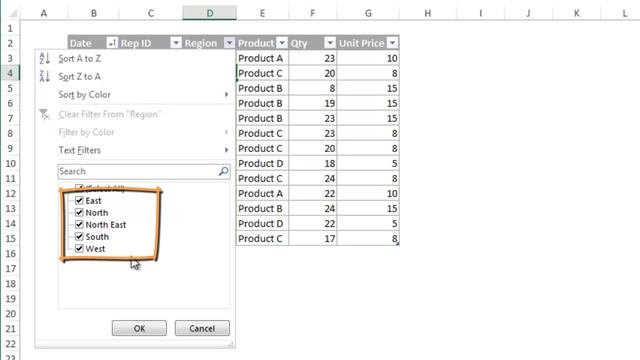The height and width of the screenshot is (360, 640).
Task: Expand the Sort by Color submenu arrow
Action: [x=227, y=94]
